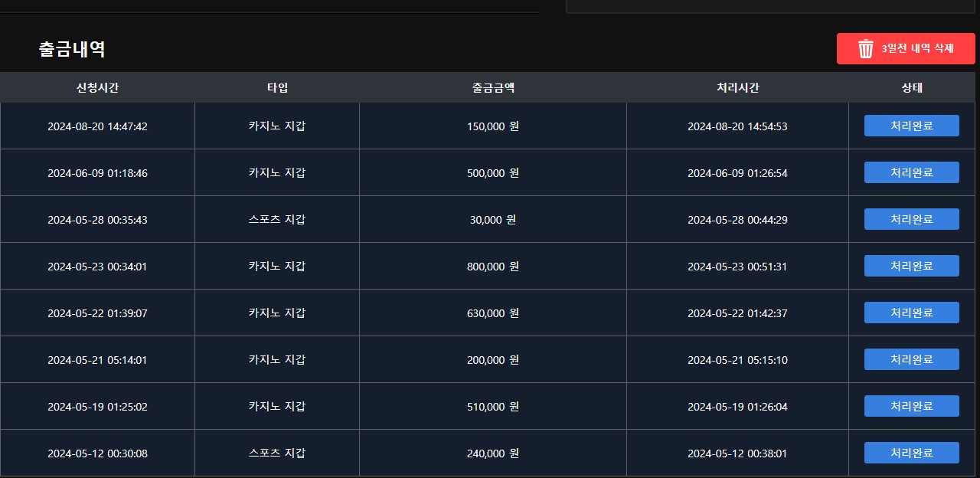Click the 출금금액 column header
Screen dimensions: 980x478
coord(493,87)
